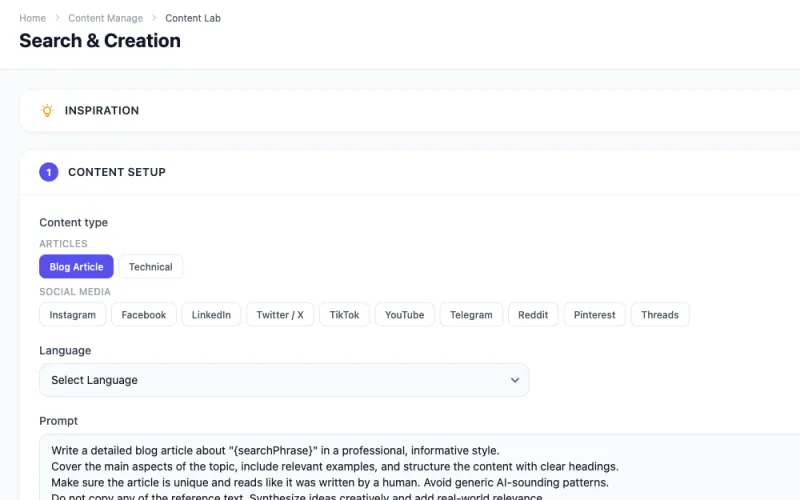Select Twitter / X content type

coord(280,315)
